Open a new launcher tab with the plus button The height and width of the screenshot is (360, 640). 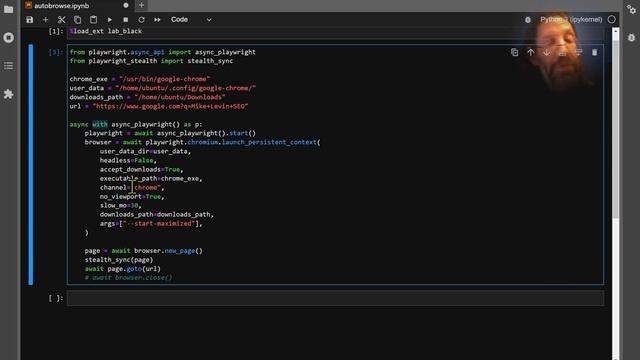141,5
